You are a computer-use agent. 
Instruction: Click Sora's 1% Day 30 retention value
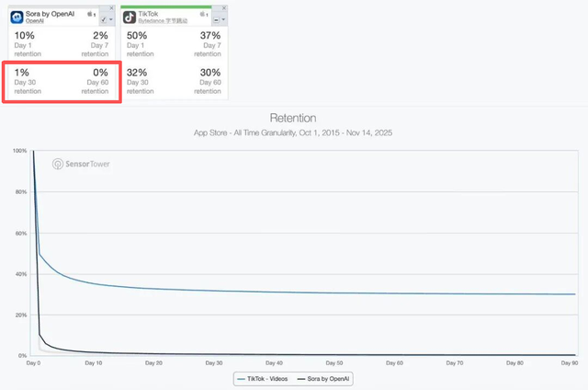pos(19,72)
